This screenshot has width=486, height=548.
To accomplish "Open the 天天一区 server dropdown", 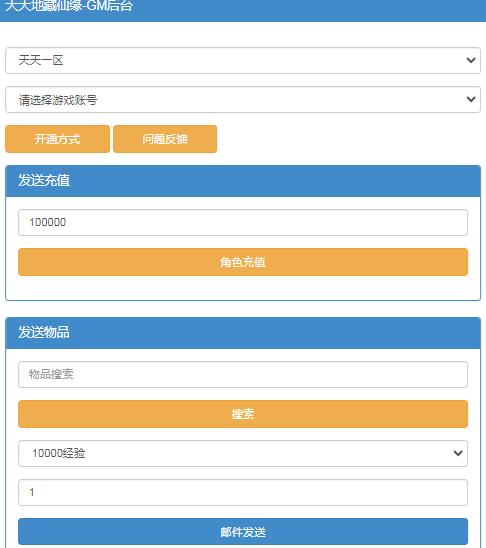I will click(x=243, y=60).
